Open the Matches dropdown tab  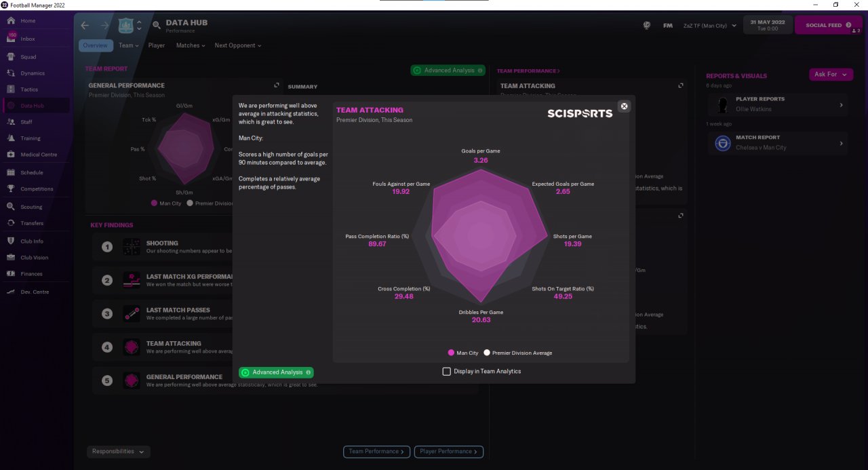191,45
